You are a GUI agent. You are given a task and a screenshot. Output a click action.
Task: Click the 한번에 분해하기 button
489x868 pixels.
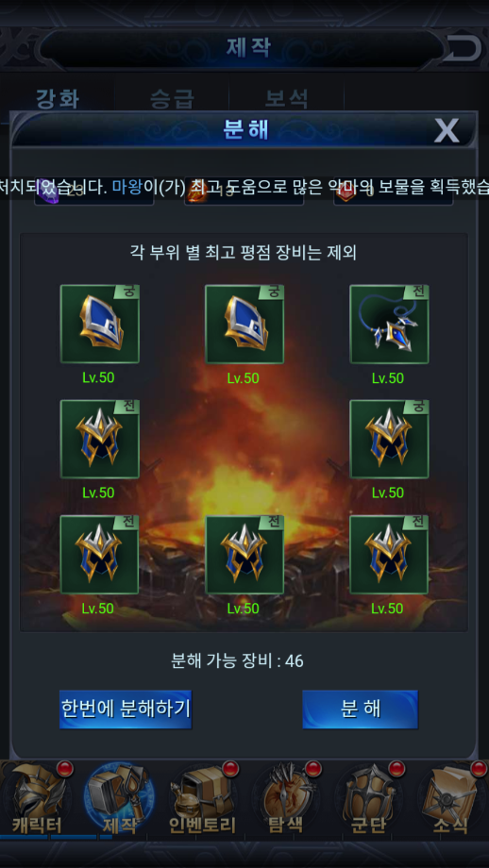(x=126, y=709)
